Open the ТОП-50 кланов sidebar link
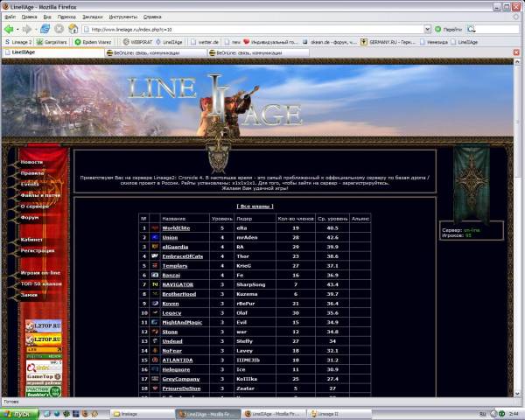 (41, 283)
